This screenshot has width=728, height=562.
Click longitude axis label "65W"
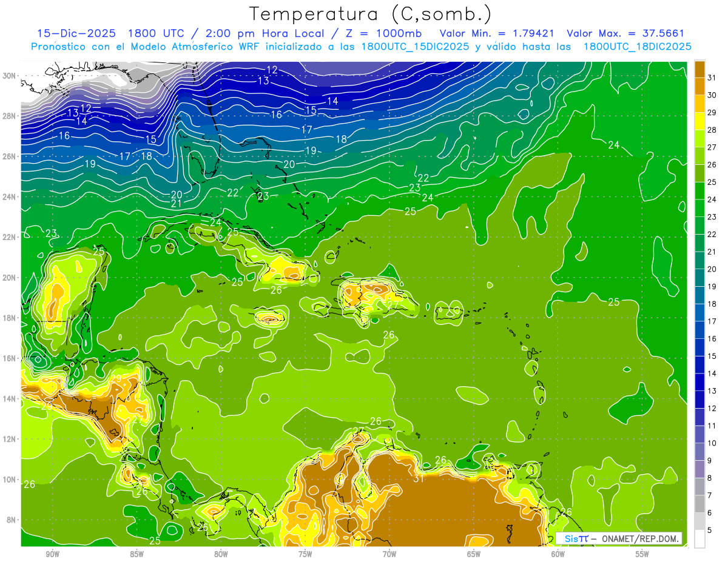[x=474, y=554]
